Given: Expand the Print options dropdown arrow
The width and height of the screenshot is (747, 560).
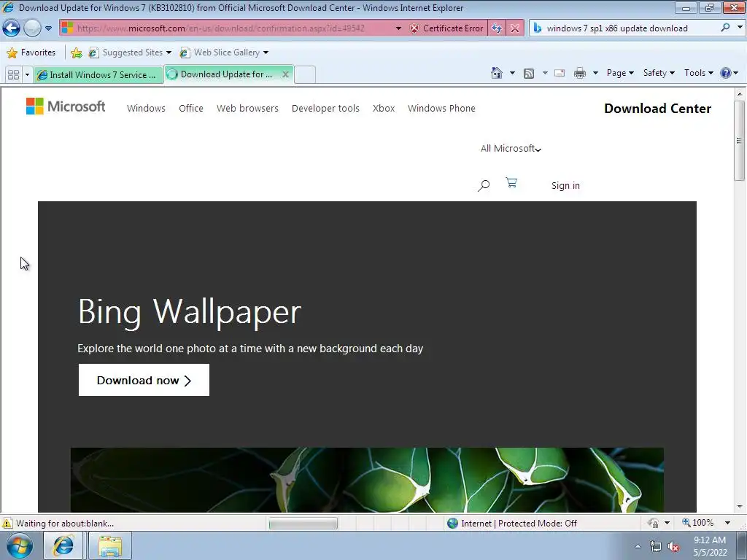Looking at the screenshot, I should point(595,74).
